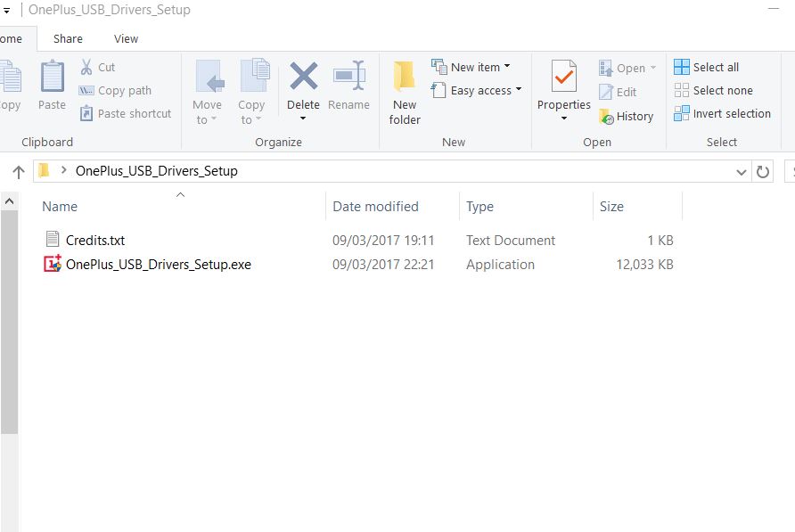This screenshot has width=795, height=532.
Task: Click the Invert selection icon
Action: (x=682, y=113)
